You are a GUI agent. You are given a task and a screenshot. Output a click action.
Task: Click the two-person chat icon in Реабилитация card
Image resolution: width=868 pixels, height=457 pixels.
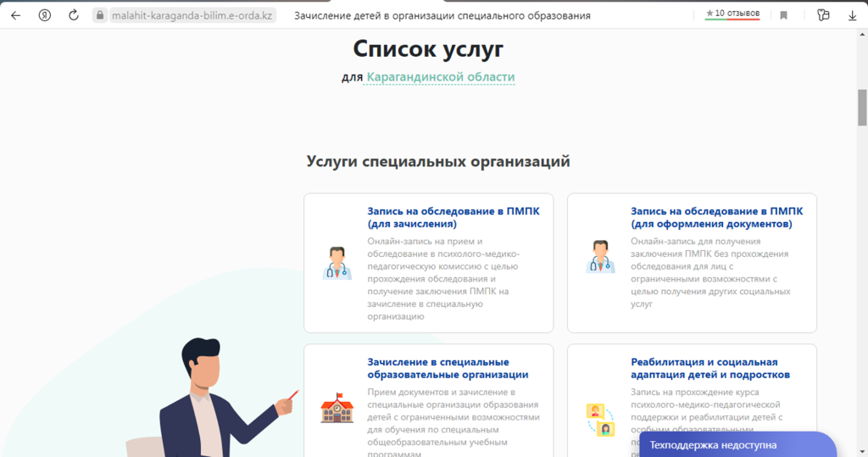(x=600, y=420)
